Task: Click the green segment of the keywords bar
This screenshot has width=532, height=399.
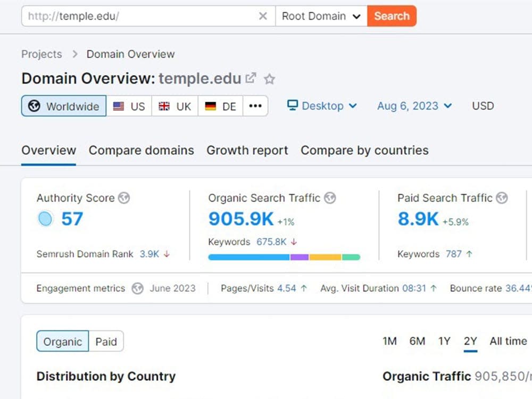Action: pos(351,257)
